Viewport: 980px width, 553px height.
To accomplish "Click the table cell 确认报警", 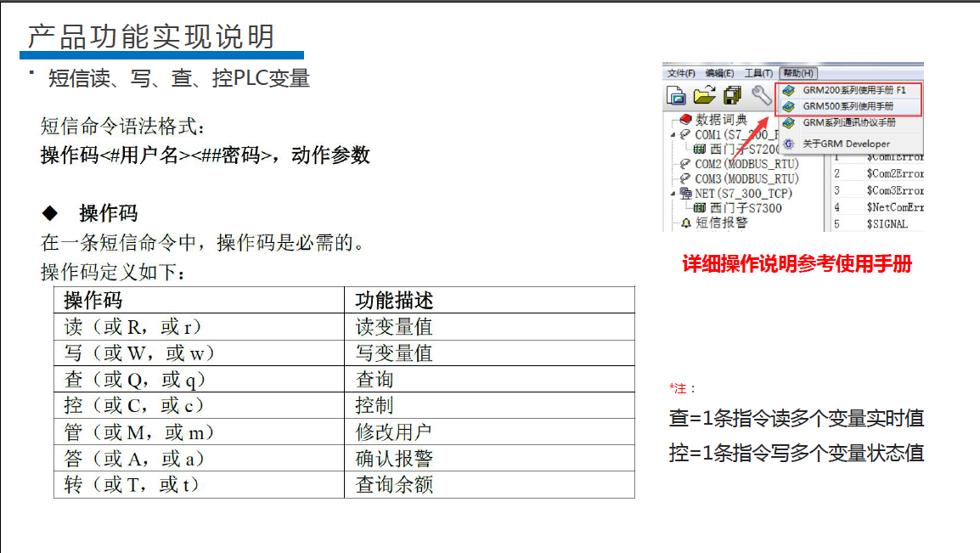I will 489,458.
